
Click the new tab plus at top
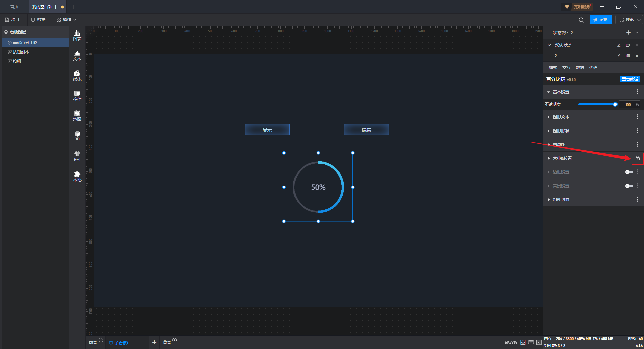click(73, 7)
